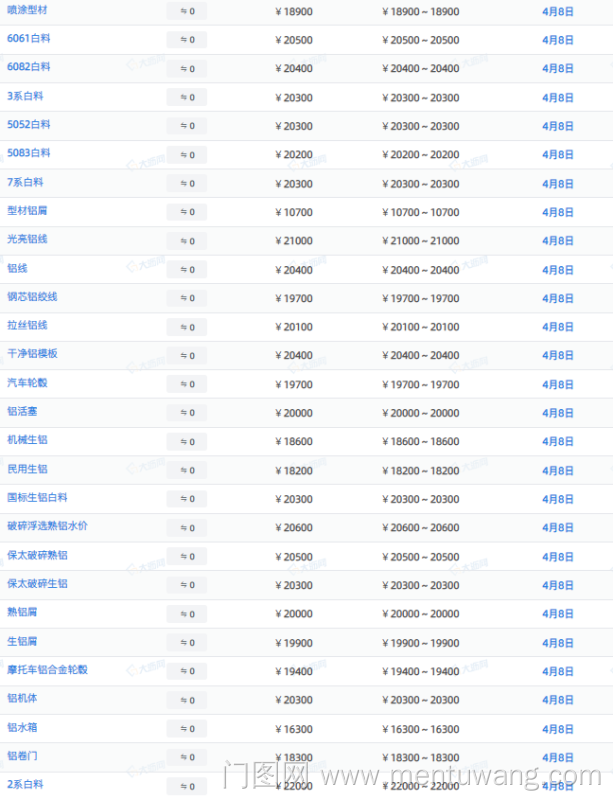Screen dimensions: 613x800
Task: Open the 铝活塞 product link
Action: pos(22,412)
